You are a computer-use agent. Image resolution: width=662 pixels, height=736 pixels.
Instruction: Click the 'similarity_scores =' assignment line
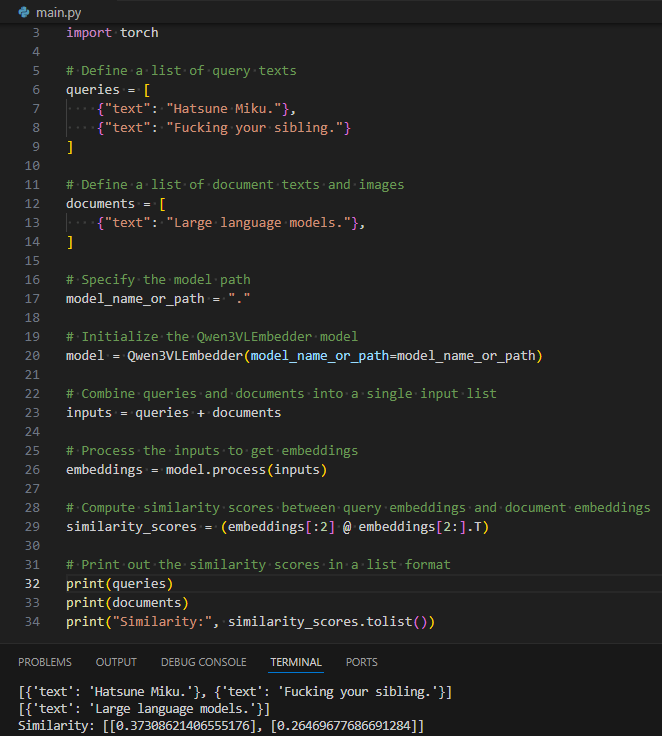(x=277, y=527)
